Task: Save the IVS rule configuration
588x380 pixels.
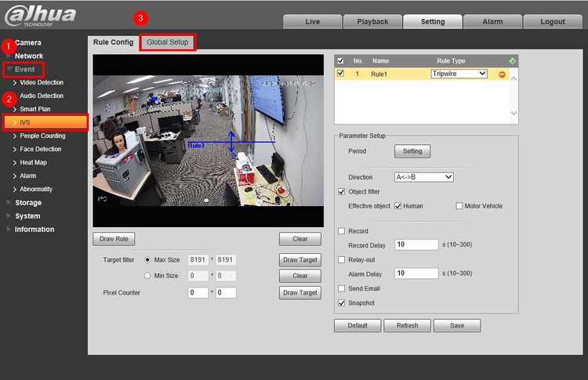Action: pyautogui.click(x=456, y=325)
